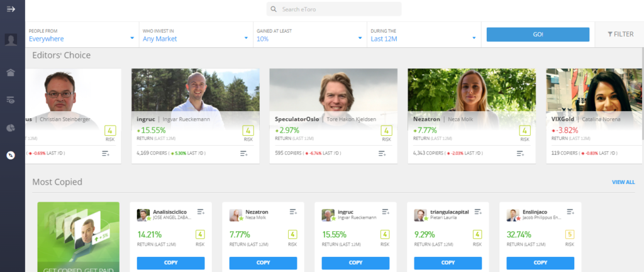The image size is (644, 272).
Task: Open the FILTER panel
Action: pyautogui.click(x=620, y=35)
